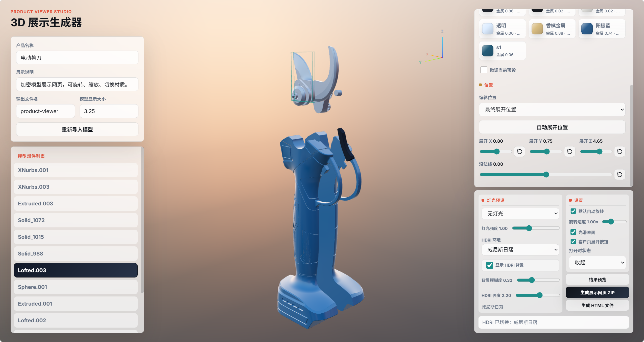
Task: Apply the 香槟金属 material preset
Action: 552,29
